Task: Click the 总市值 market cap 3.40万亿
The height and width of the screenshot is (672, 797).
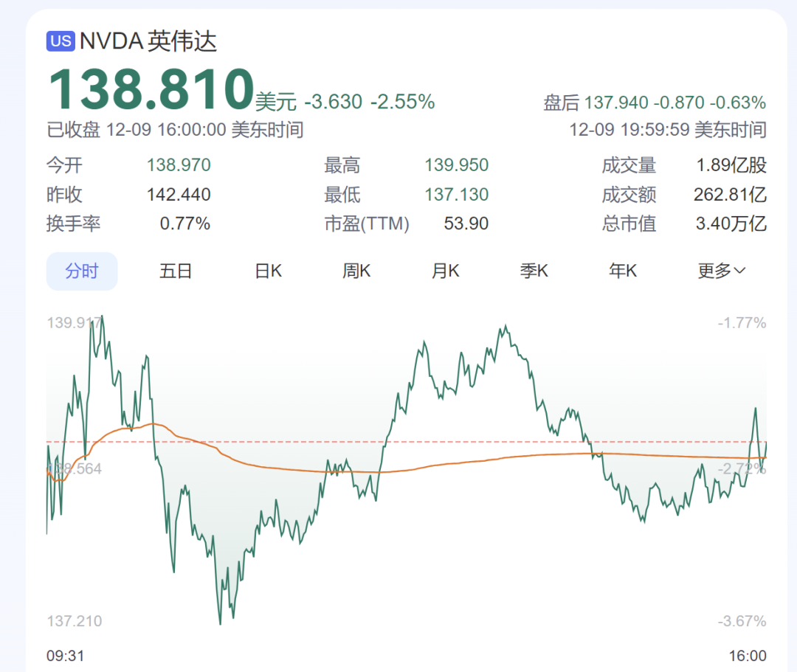Action: 731,224
